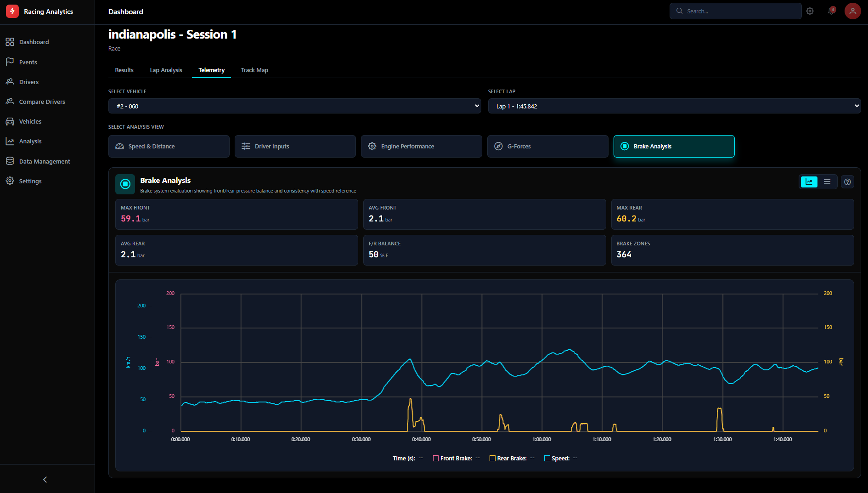Toggle the Speed legend checkbox
The image size is (868, 493).
coord(547,458)
